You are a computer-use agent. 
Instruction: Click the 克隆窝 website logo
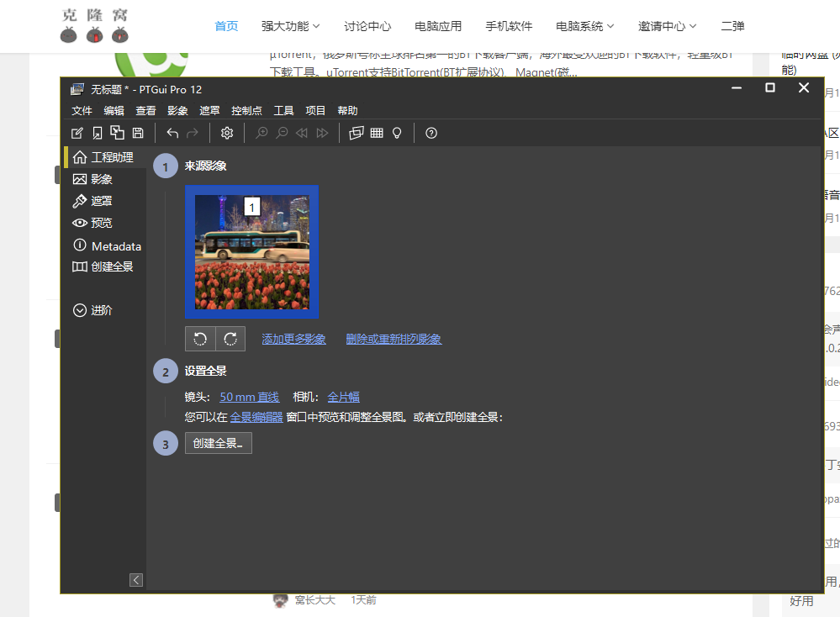(x=94, y=25)
